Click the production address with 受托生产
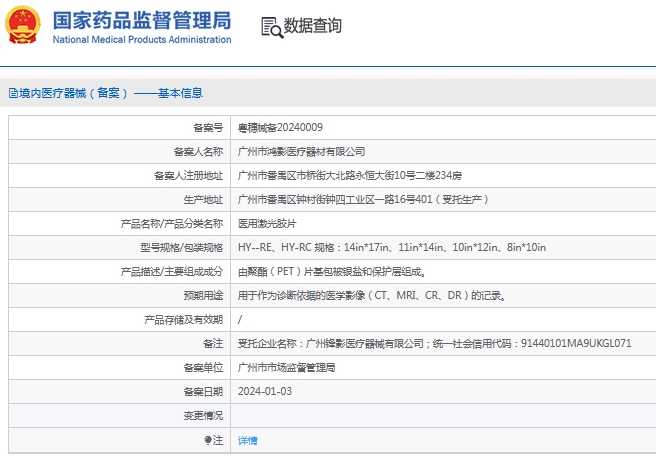The height and width of the screenshot is (459, 656). [x=363, y=200]
